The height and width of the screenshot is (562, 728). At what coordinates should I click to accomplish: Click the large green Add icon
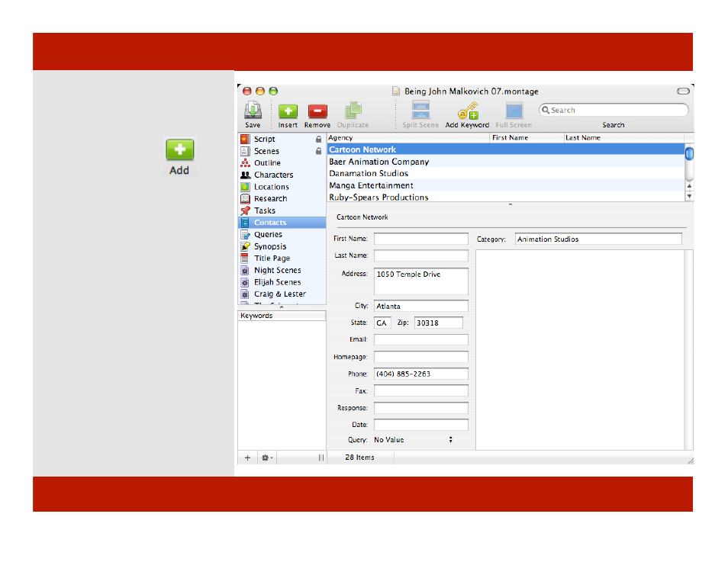179,150
